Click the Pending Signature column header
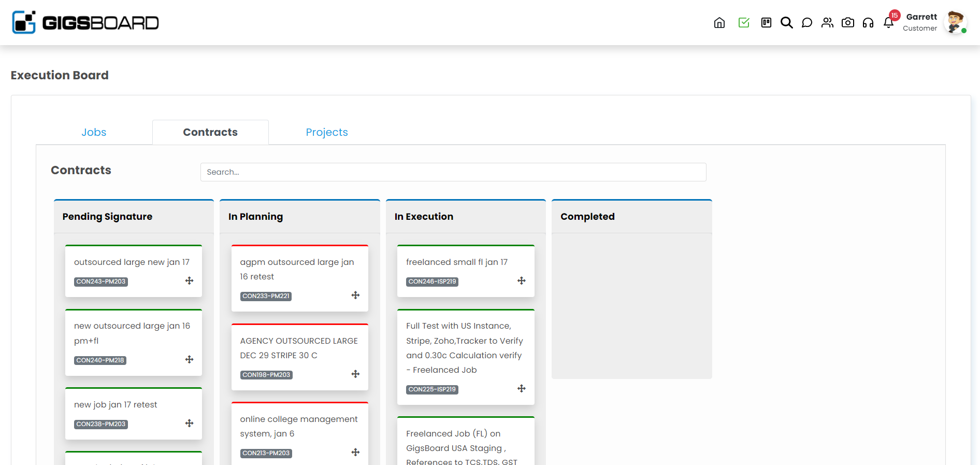 107,217
